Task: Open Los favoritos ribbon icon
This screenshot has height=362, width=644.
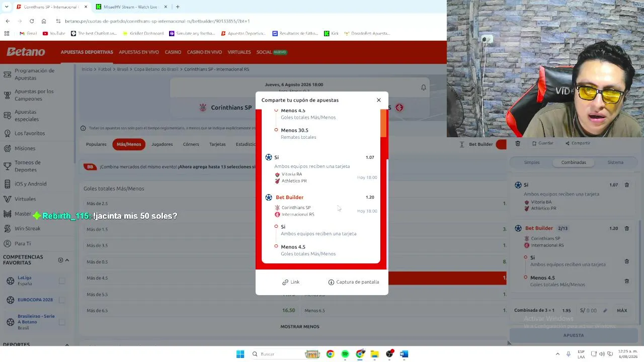Action: (8, 133)
